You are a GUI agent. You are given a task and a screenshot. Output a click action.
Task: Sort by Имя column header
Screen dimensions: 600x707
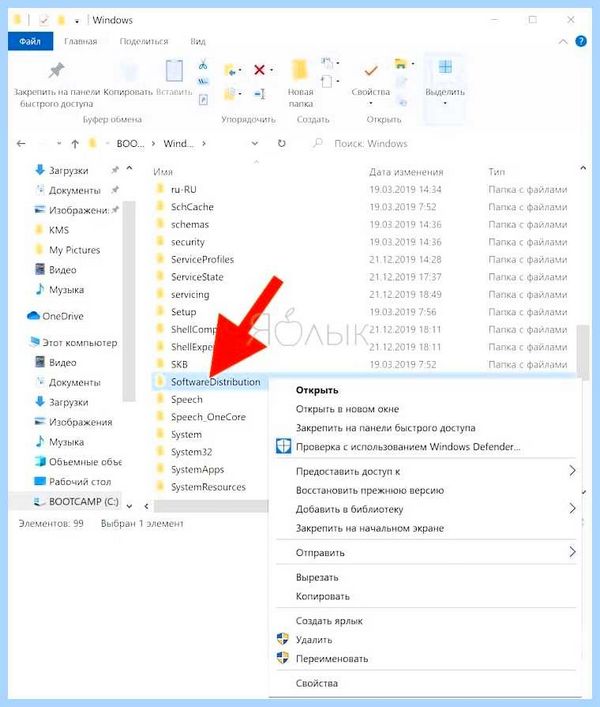click(163, 172)
